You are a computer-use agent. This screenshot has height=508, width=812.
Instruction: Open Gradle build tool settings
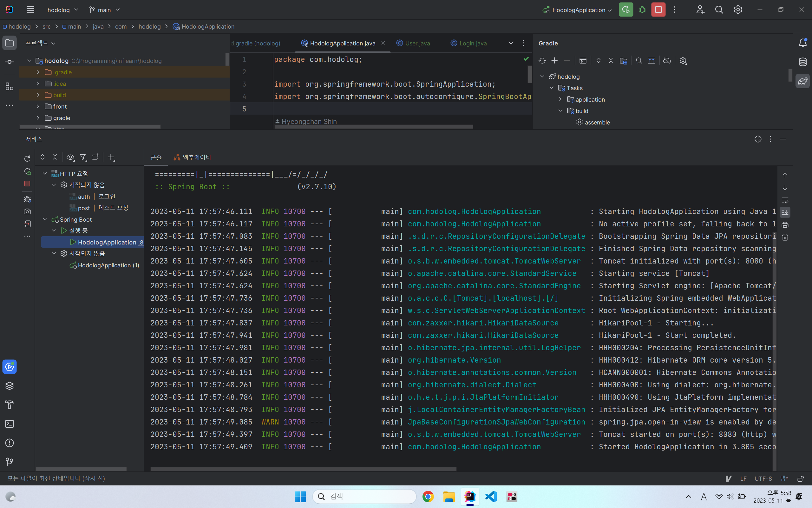(x=683, y=61)
